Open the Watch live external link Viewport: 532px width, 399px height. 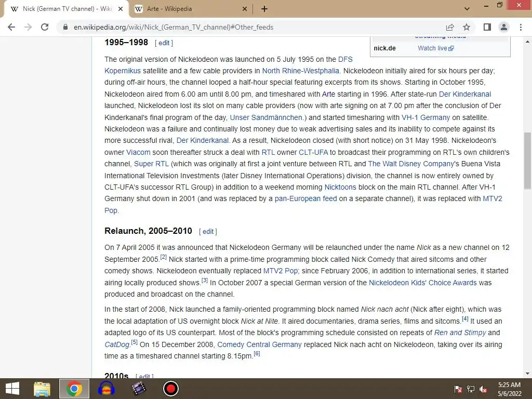436,48
